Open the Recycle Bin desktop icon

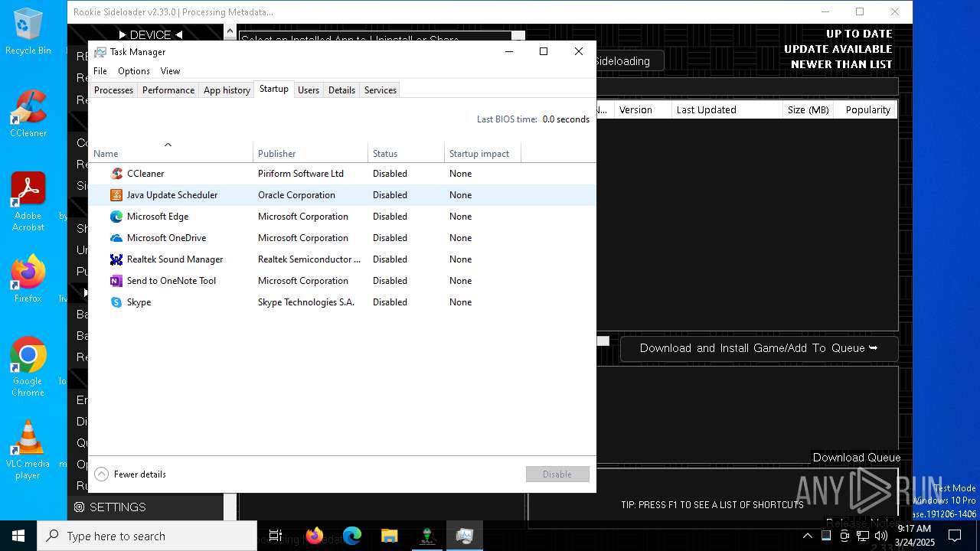coord(28,32)
